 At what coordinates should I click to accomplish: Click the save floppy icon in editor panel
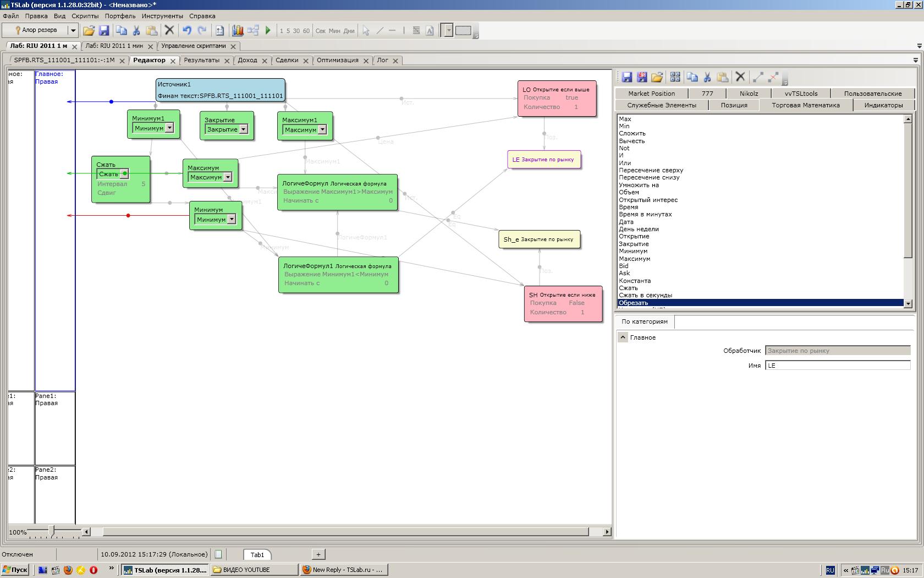tap(627, 78)
